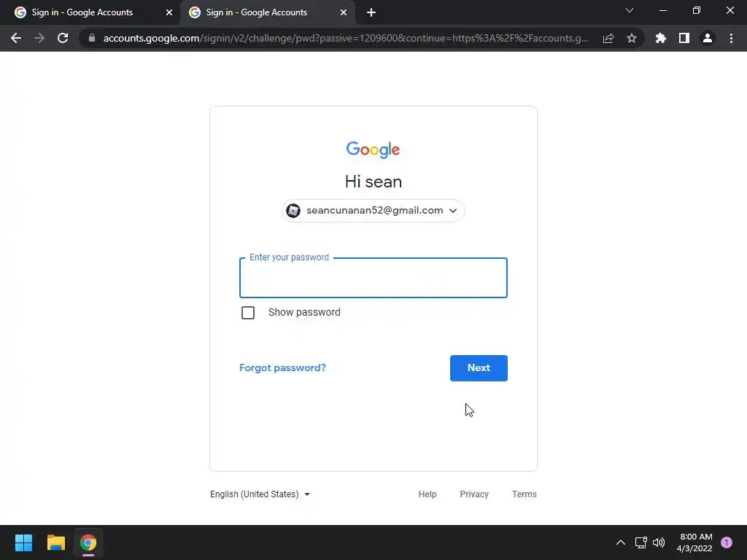The height and width of the screenshot is (560, 747).
Task: Restore down the Chrome window
Action: pyautogui.click(x=697, y=10)
